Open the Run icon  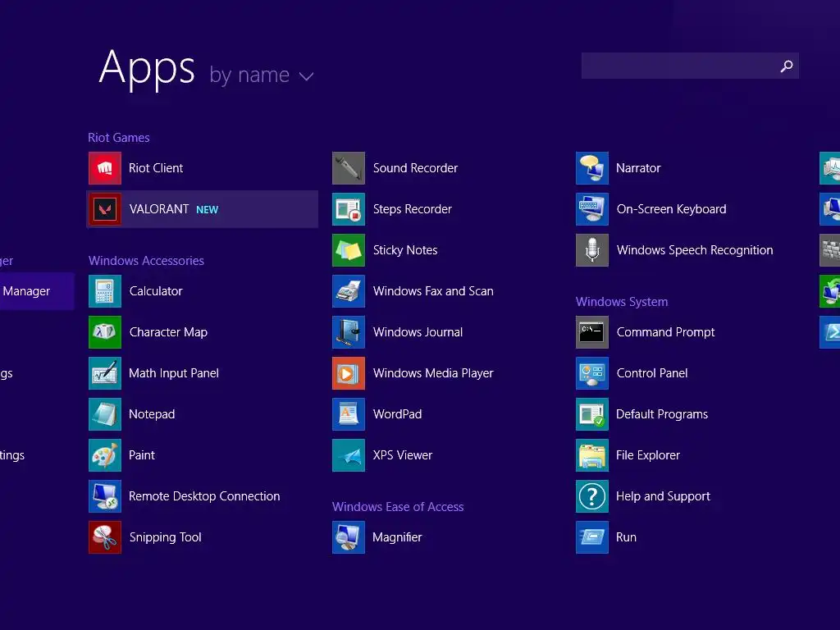coord(592,537)
